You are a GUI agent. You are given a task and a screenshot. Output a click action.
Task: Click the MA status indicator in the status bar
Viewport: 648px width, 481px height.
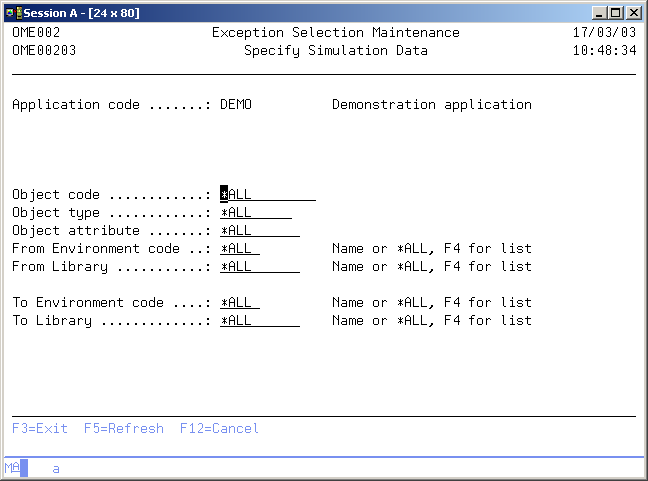pos(12,468)
